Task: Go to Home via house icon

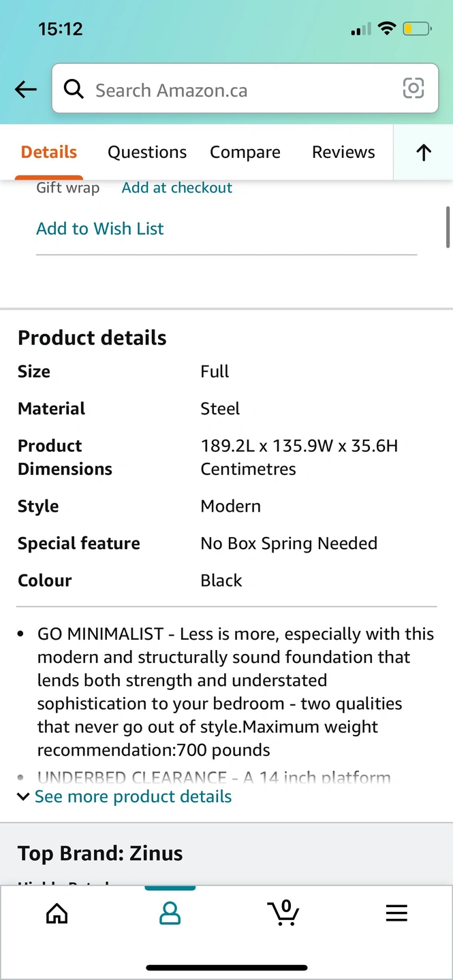Action: tap(57, 913)
